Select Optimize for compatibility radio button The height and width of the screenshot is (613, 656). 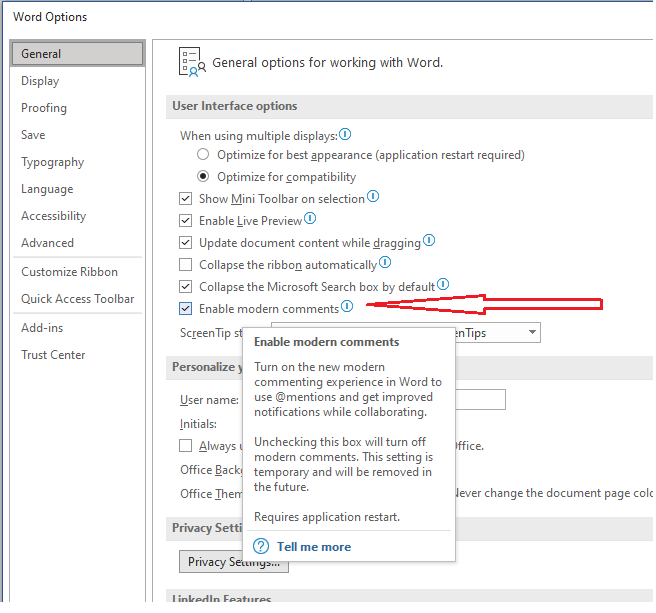click(x=203, y=177)
